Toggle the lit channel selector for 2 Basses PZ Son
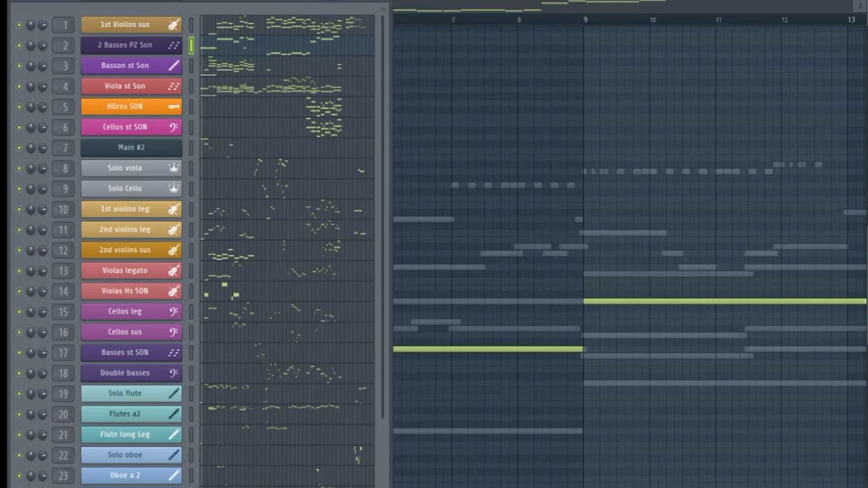Image resolution: width=868 pixels, height=488 pixels. click(191, 45)
